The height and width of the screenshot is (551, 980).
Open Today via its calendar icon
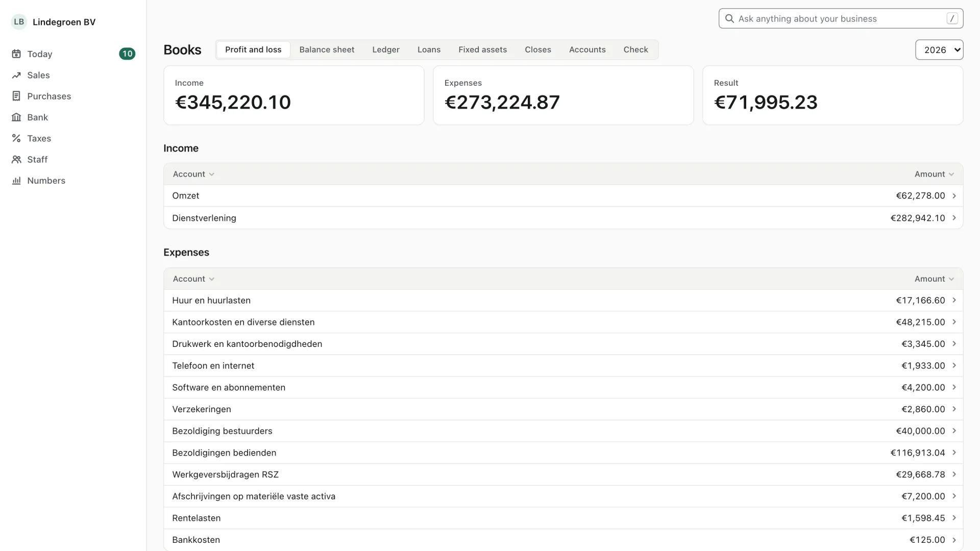pos(16,54)
